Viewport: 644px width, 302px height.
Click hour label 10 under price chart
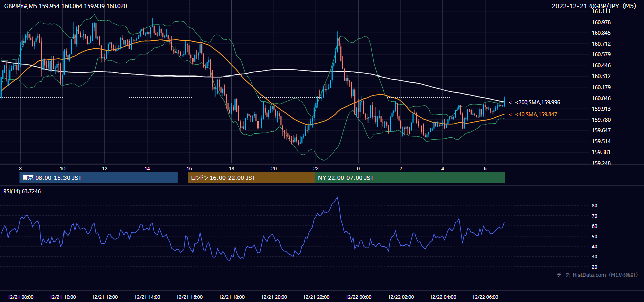point(62,168)
